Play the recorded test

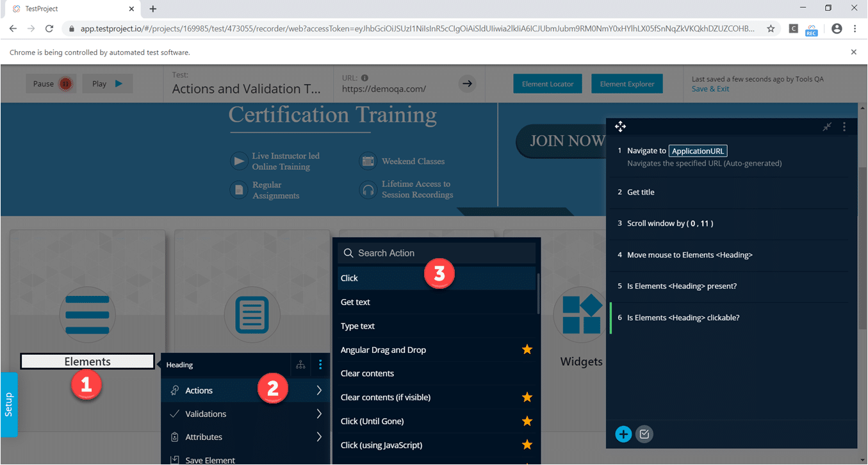[107, 84]
